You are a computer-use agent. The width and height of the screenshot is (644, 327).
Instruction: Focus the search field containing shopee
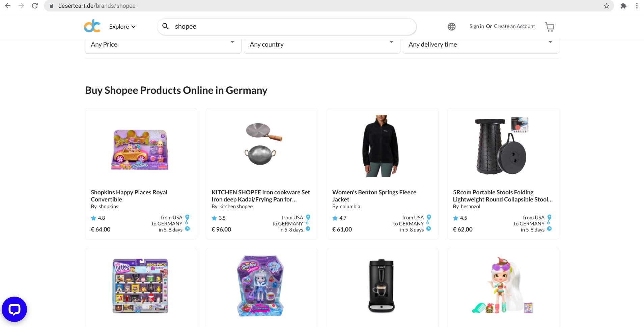[287, 27]
